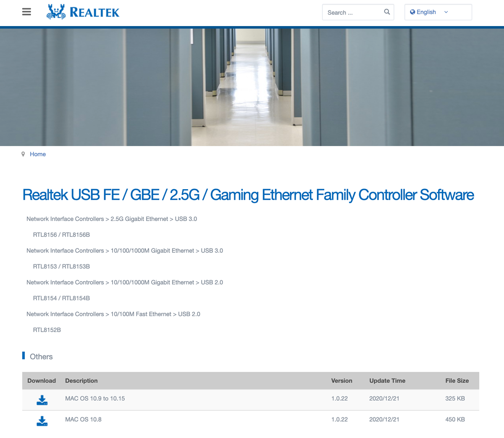This screenshot has width=504, height=438.
Task: Click the search magnifier icon
Action: click(x=387, y=12)
